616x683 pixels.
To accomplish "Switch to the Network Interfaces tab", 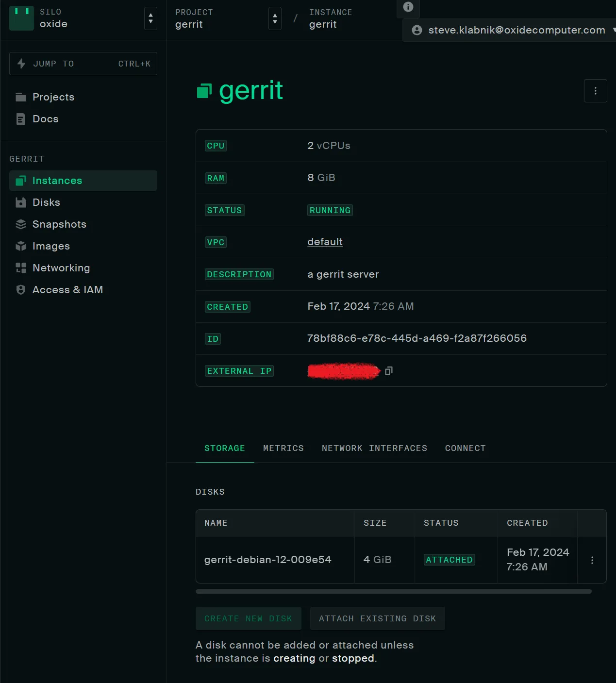I will click(374, 448).
